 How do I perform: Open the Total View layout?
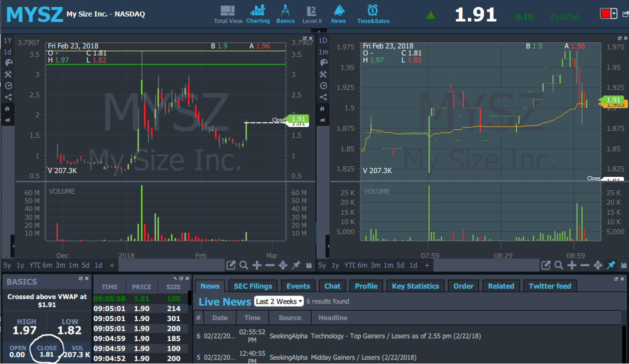click(x=228, y=14)
